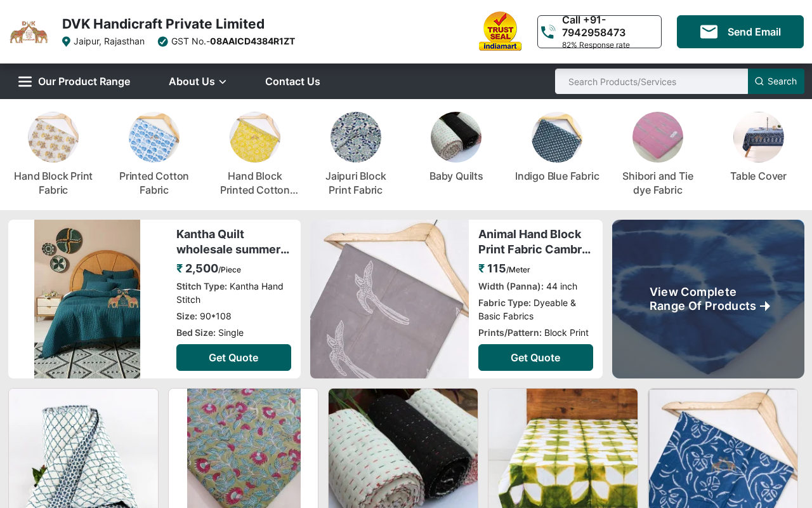Get Quote for Animal Hand Block Print Fabric
812x508 pixels.
click(x=535, y=358)
